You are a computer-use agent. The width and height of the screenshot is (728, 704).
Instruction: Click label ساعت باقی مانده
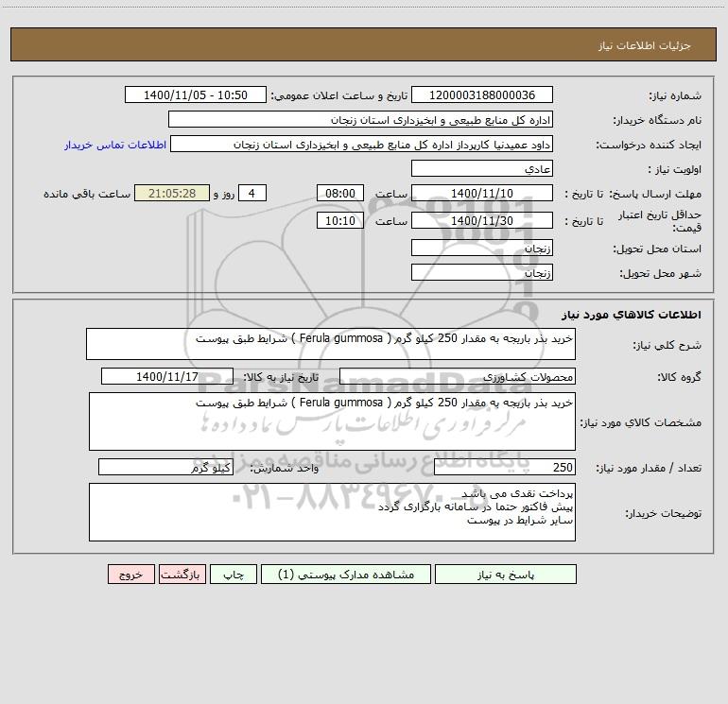pyautogui.click(x=87, y=194)
